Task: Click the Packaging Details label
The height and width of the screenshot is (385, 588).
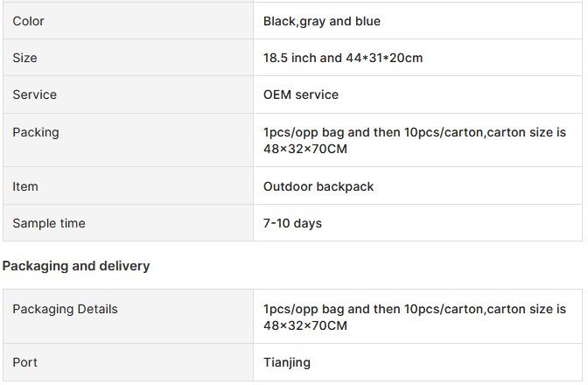Action: click(x=66, y=309)
